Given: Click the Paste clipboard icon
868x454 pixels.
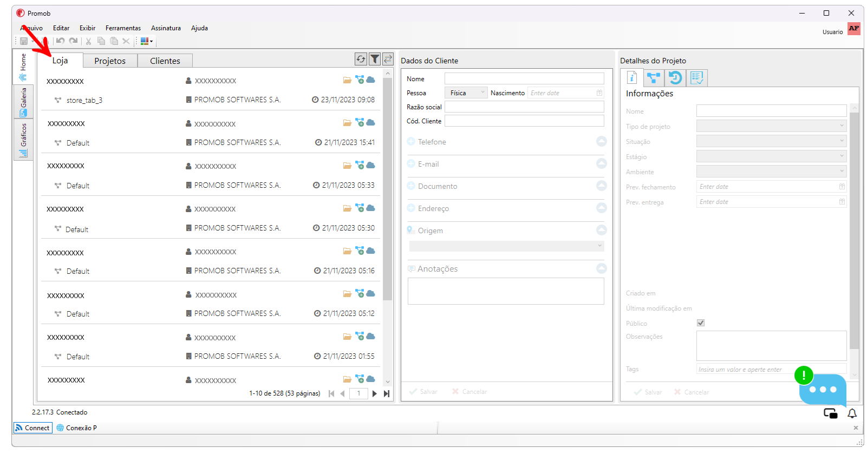Looking at the screenshot, I should click(x=114, y=41).
